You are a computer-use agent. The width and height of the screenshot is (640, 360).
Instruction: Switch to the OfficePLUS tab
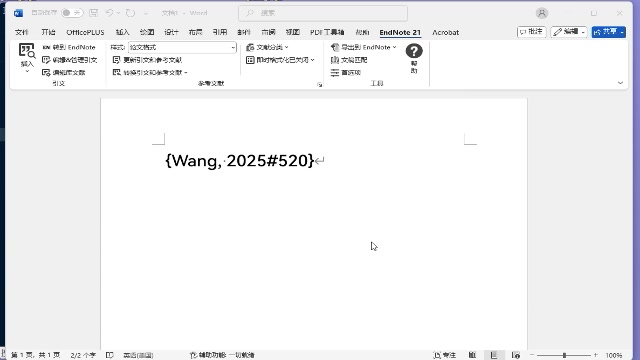(x=85, y=32)
